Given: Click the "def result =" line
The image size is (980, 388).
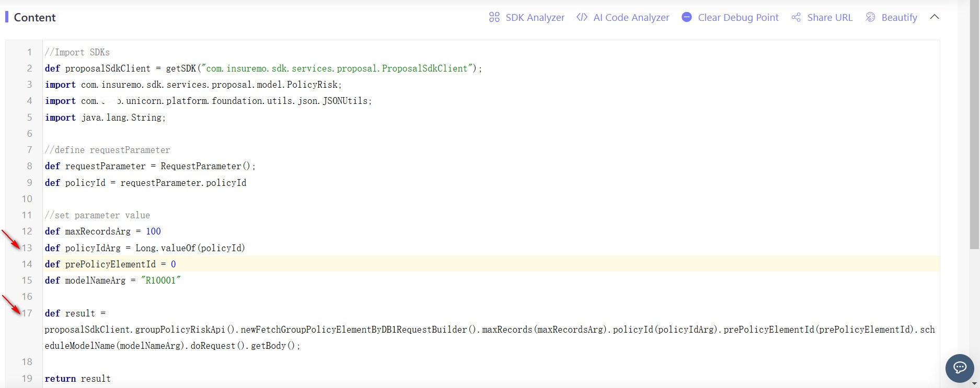Looking at the screenshot, I should pyautogui.click(x=75, y=313).
